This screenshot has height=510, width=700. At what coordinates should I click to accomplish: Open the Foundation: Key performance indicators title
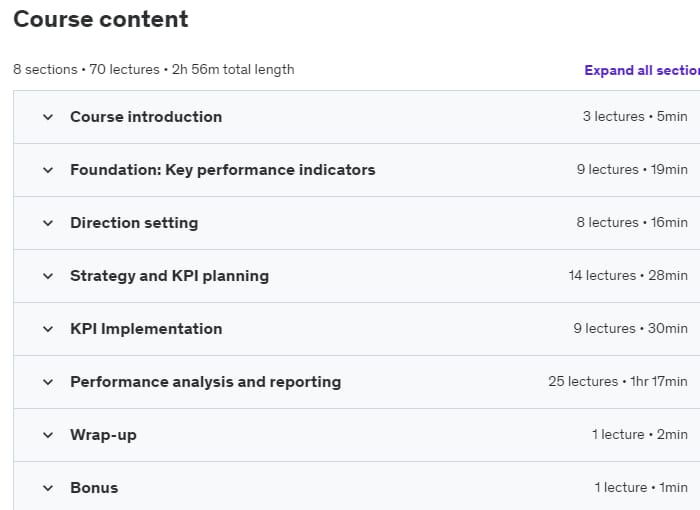click(x=223, y=170)
